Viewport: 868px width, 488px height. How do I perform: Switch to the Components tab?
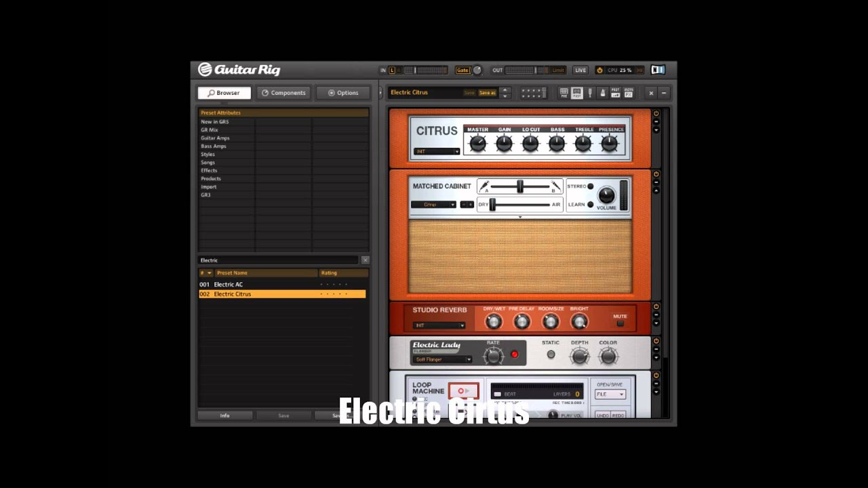283,93
